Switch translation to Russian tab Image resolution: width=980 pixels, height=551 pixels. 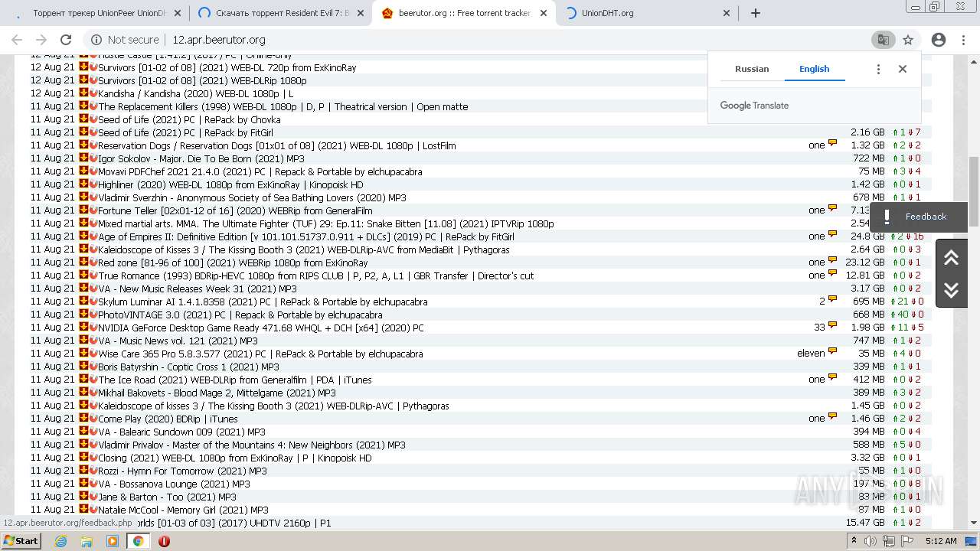pos(752,69)
